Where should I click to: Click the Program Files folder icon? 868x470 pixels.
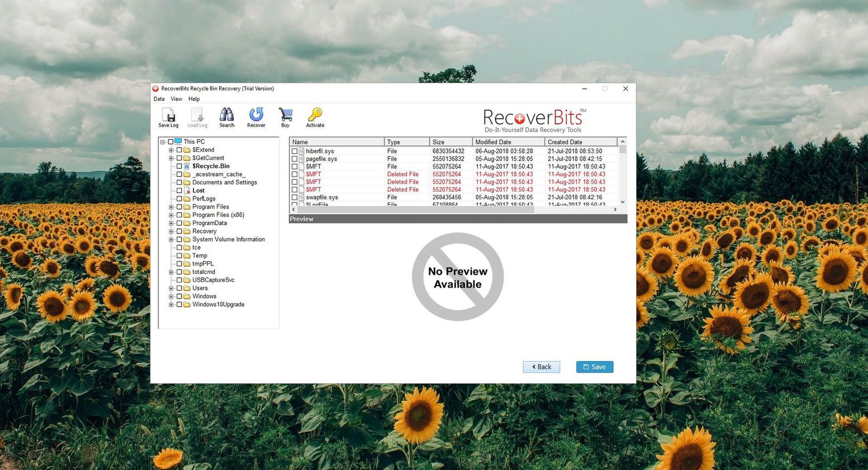tap(187, 207)
